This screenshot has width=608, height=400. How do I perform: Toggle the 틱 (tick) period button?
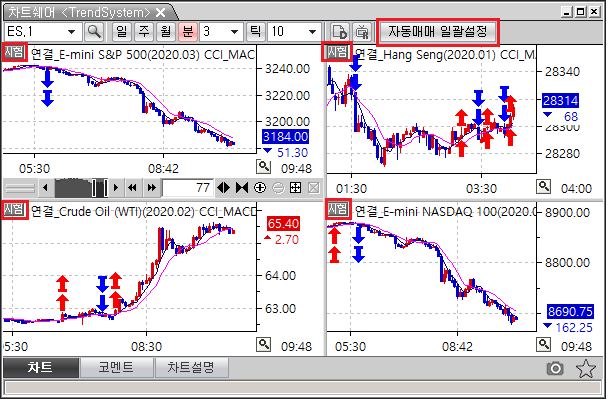point(256,32)
